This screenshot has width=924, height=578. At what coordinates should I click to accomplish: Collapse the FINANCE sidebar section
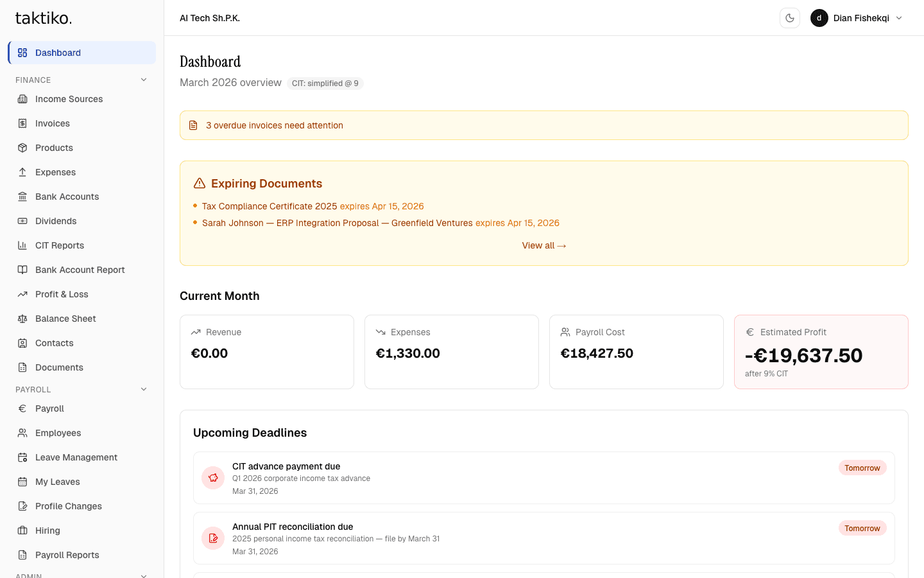[x=144, y=80]
